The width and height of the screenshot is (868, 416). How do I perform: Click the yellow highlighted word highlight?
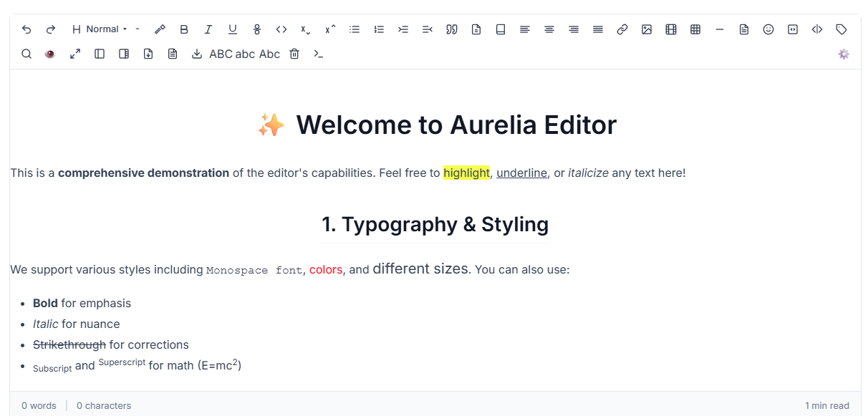click(x=466, y=173)
